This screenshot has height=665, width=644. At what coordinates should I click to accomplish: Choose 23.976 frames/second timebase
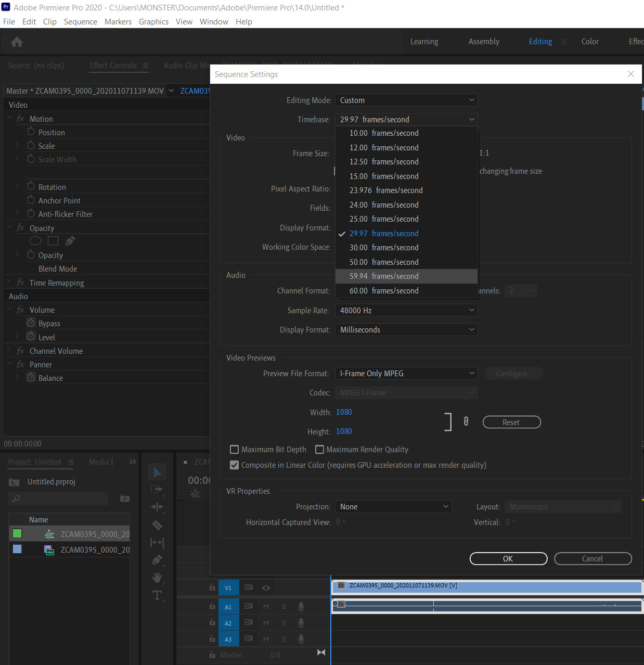coord(407,190)
